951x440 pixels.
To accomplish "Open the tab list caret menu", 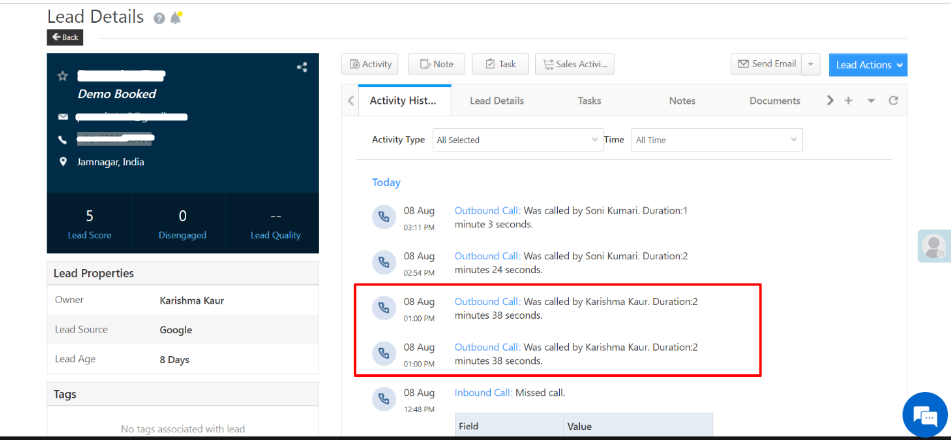I will [x=871, y=101].
